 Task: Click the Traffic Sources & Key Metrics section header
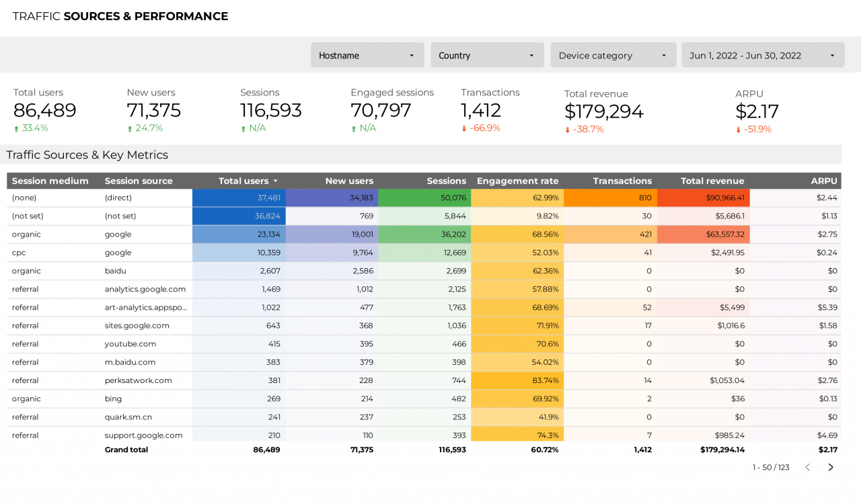[x=87, y=155]
